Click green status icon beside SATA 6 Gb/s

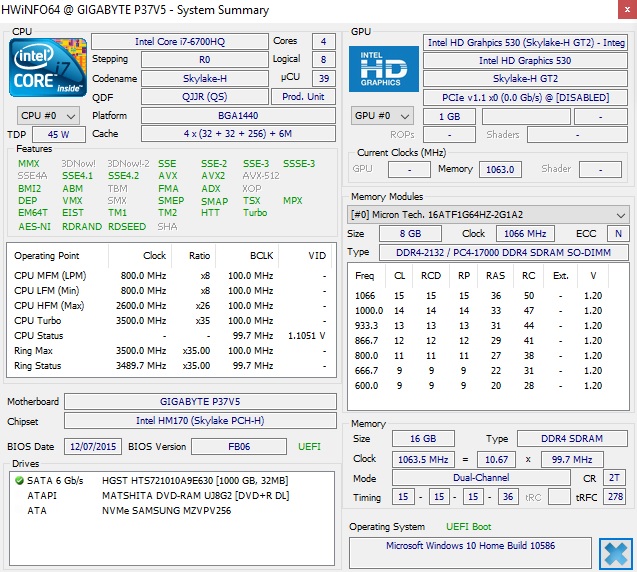coord(18,480)
